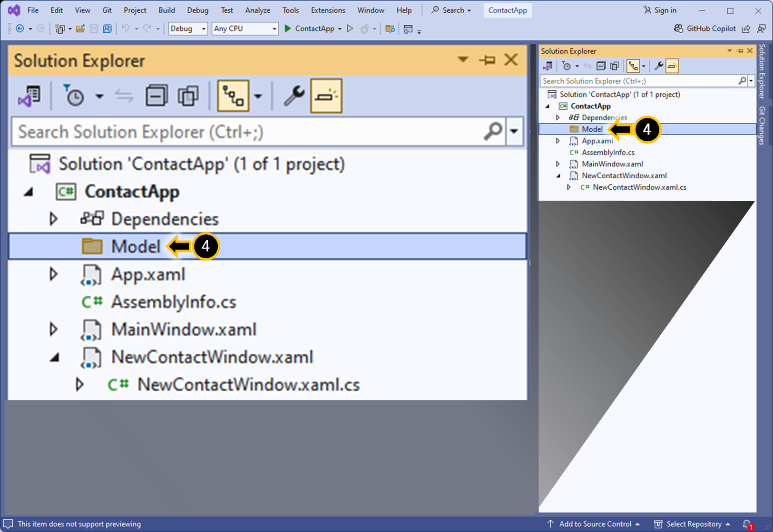Viewport: 773px width, 532px height.
Task: Click Switch Views icon in enlarged Solution Explorer
Action: tap(29, 96)
